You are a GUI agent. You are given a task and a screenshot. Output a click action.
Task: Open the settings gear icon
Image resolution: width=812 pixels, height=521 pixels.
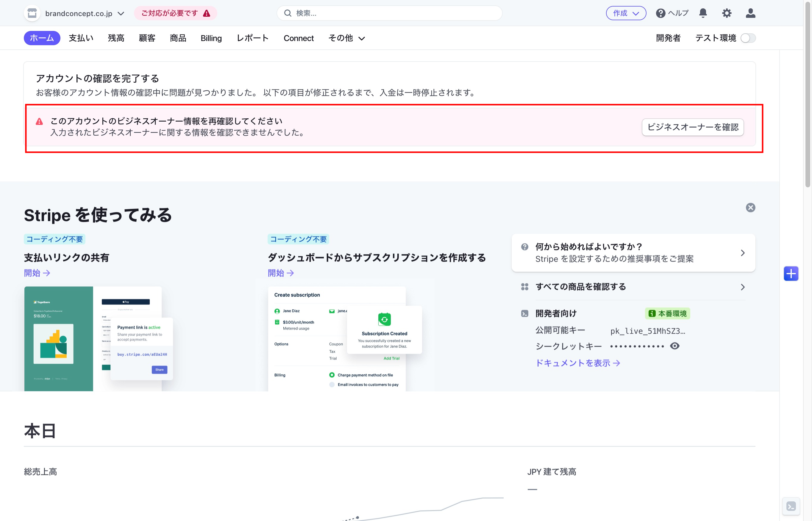click(727, 13)
